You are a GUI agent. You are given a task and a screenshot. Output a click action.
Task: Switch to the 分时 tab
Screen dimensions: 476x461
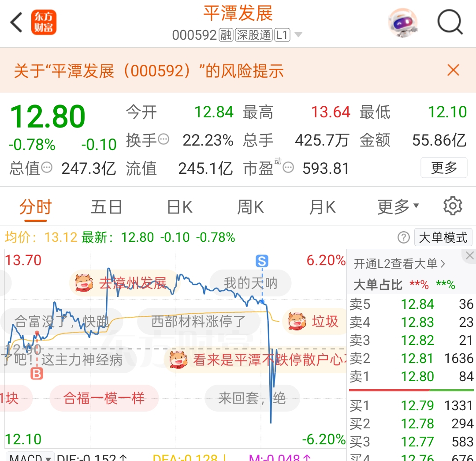36,207
